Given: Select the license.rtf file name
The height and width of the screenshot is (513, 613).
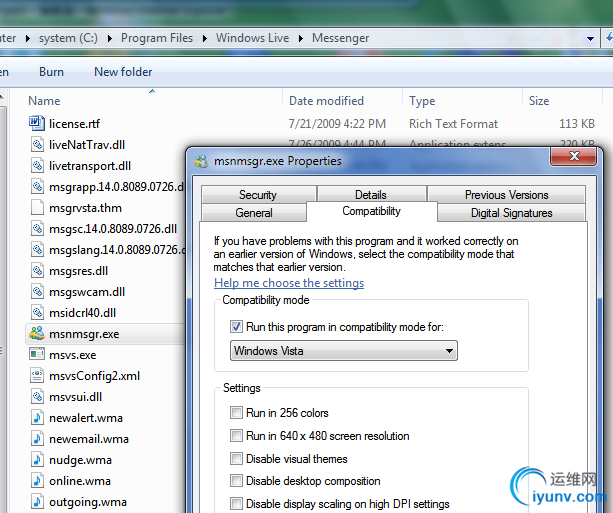Looking at the screenshot, I should click(x=74, y=124).
